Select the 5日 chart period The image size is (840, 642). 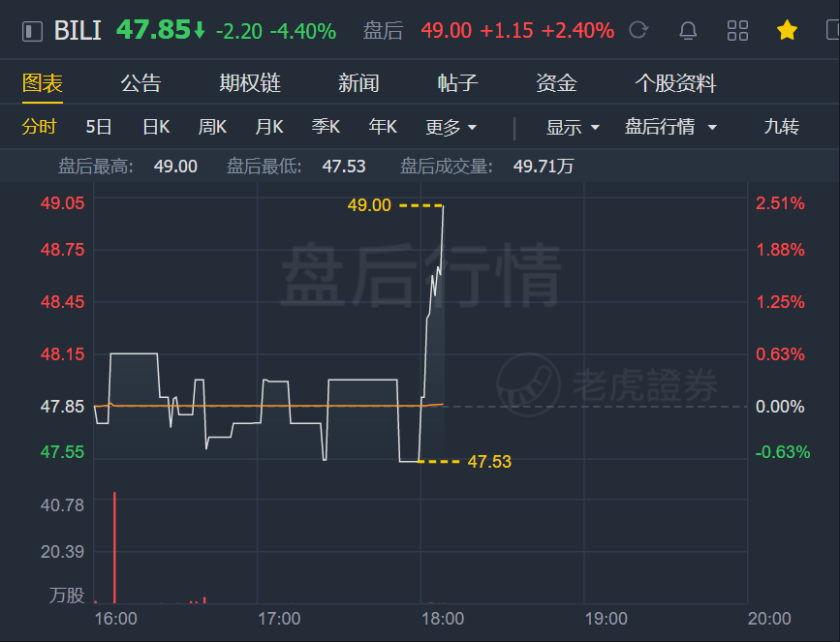pyautogui.click(x=99, y=127)
